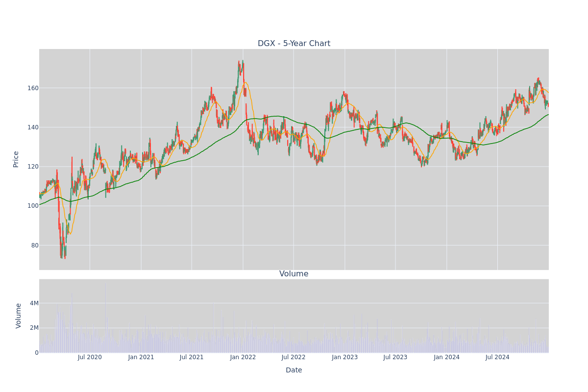The image size is (588, 392).
Task: Click the 'Jul 2023' date tick label
Action: (x=395, y=357)
